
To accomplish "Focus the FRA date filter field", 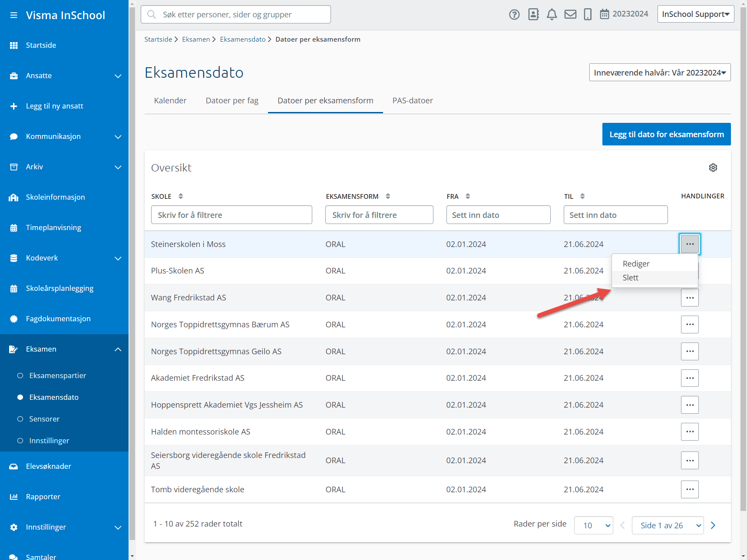I will pyautogui.click(x=498, y=215).
